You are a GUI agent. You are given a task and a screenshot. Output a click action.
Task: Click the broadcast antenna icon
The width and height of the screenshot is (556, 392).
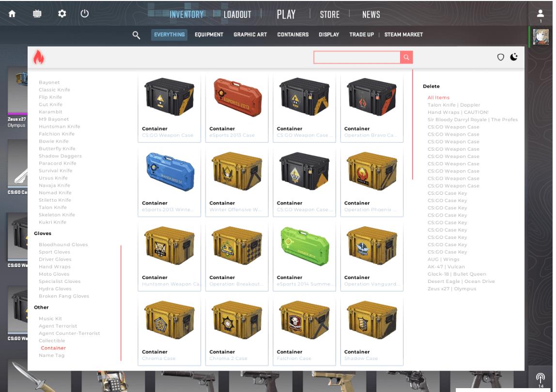click(x=541, y=377)
